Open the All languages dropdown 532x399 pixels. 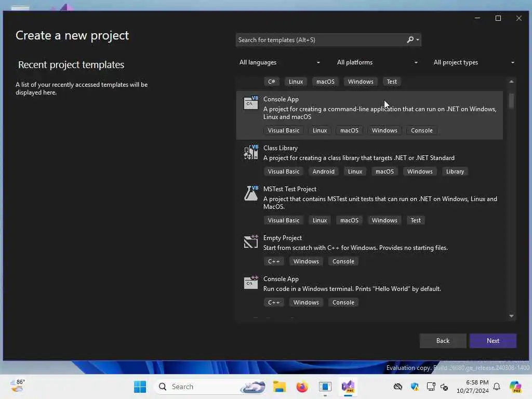tap(280, 62)
